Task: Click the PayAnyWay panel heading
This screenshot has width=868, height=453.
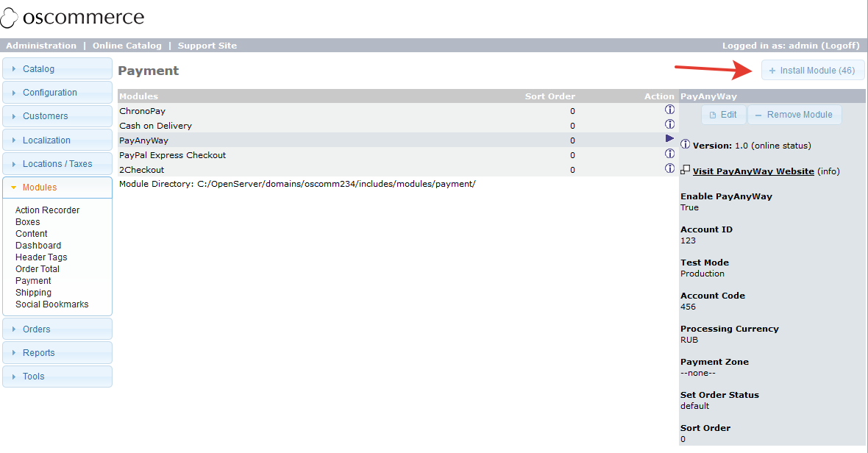Action: [708, 96]
